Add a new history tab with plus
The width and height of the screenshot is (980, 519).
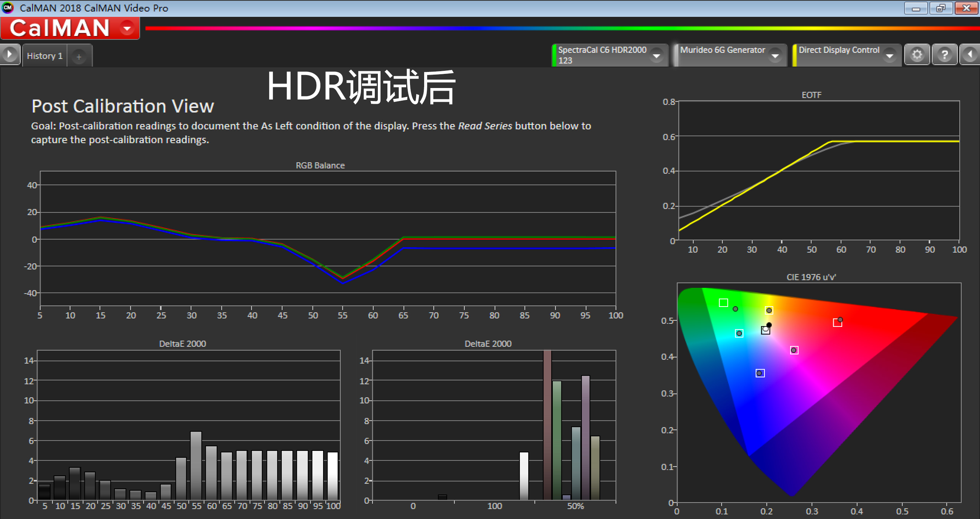click(79, 57)
